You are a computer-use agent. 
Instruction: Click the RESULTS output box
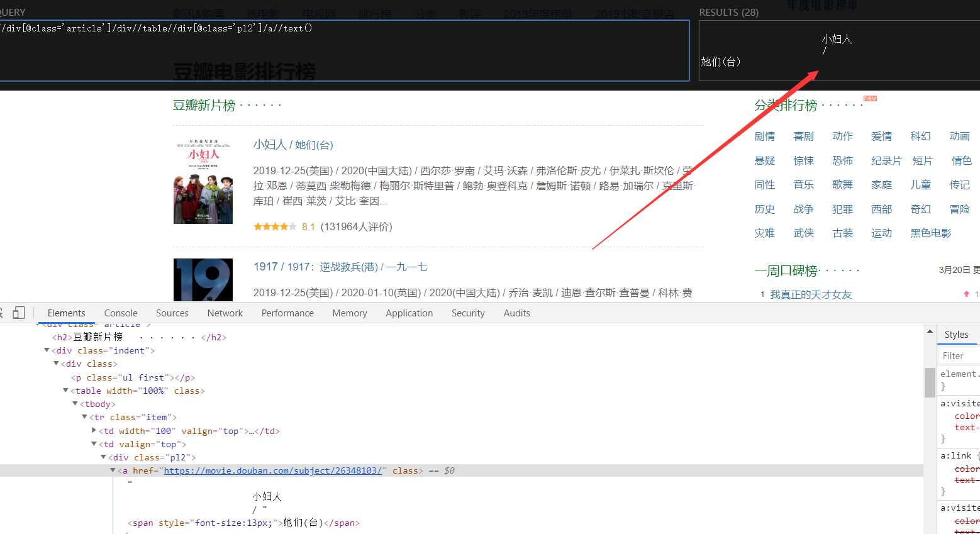[839, 50]
